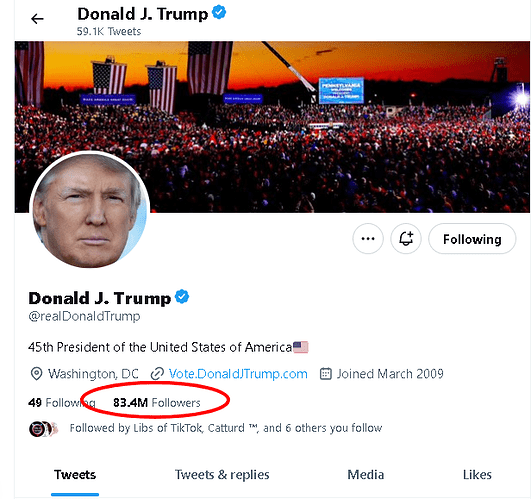Click the verified badge next to profile name

click(x=182, y=297)
